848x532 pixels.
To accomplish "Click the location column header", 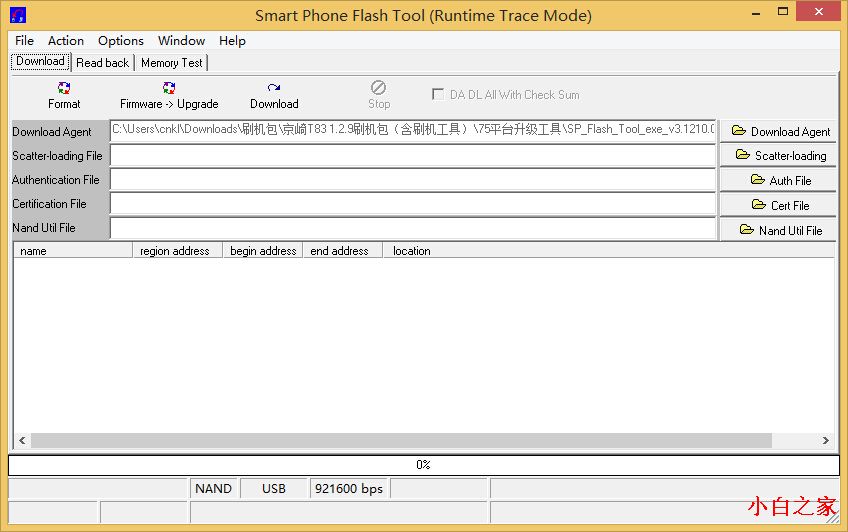I will pos(608,251).
